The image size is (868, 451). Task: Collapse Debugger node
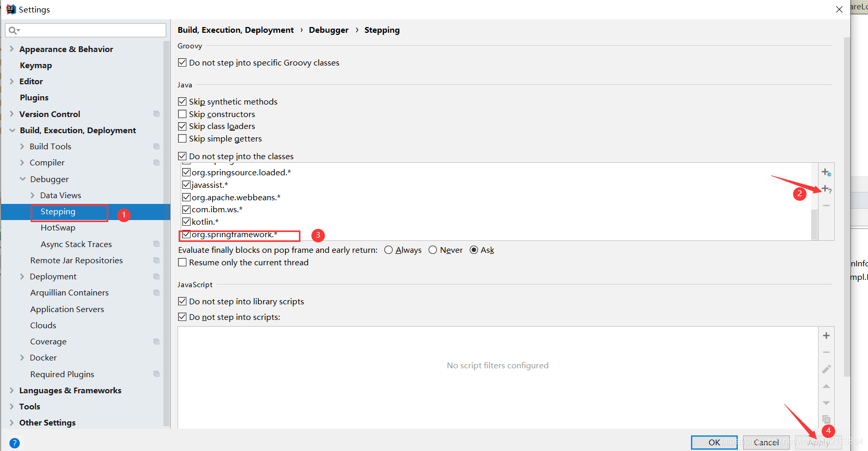pyautogui.click(x=22, y=179)
